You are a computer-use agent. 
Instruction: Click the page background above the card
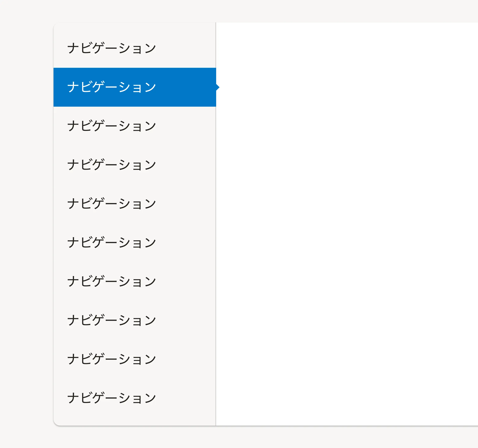tap(240, 11)
